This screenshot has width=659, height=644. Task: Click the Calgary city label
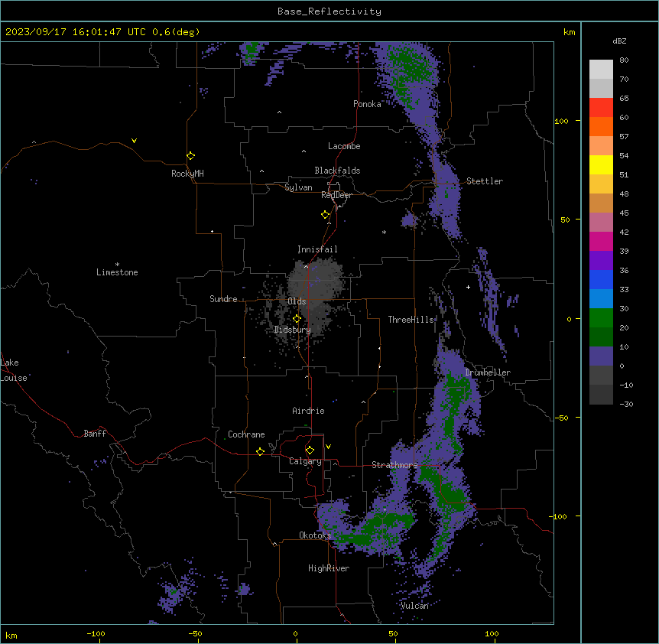(x=306, y=461)
